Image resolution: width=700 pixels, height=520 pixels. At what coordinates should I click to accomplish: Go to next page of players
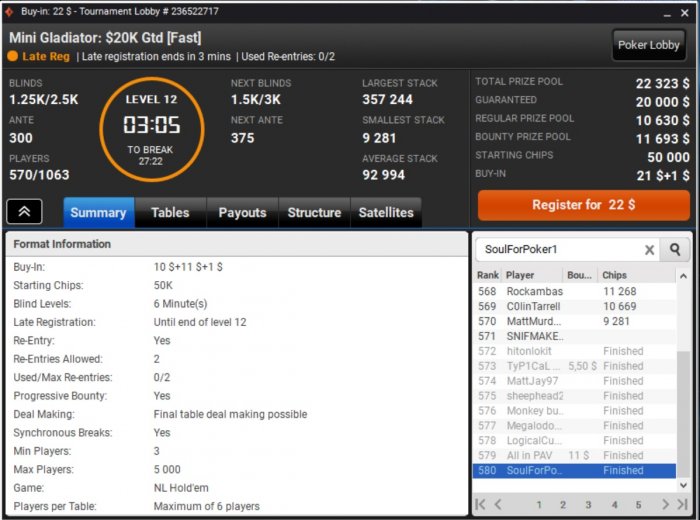coord(665,504)
